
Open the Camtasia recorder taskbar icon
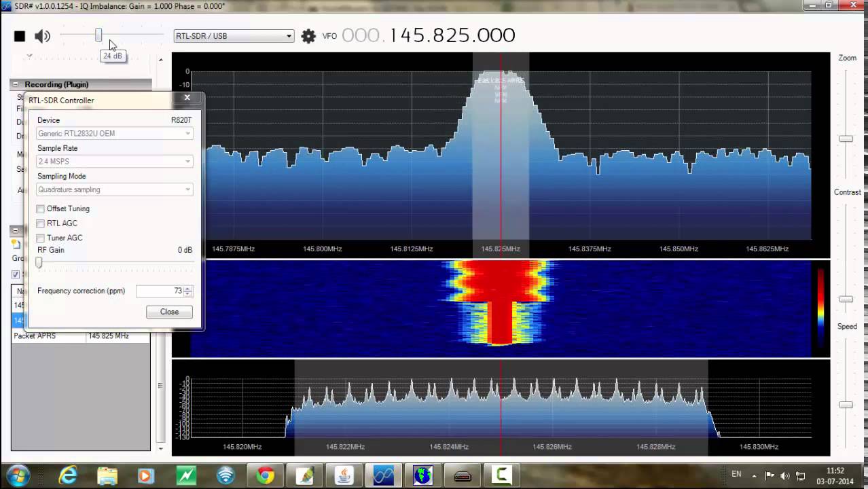[502, 475]
